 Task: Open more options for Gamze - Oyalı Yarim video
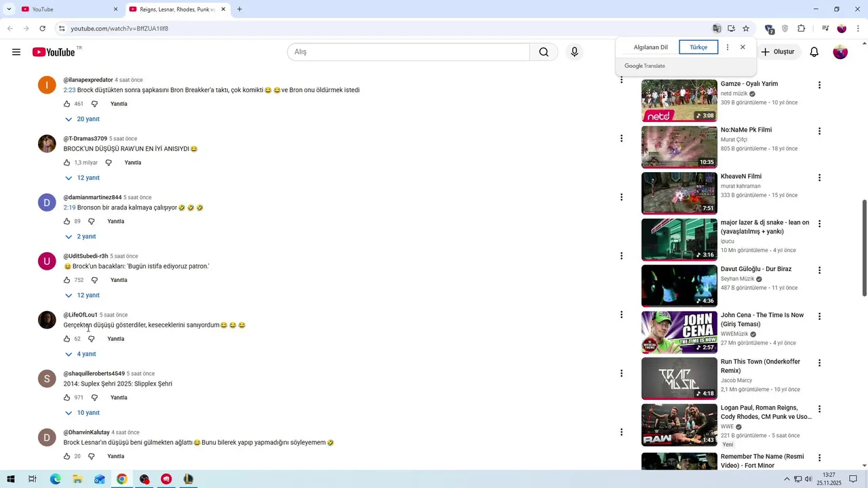(x=819, y=85)
